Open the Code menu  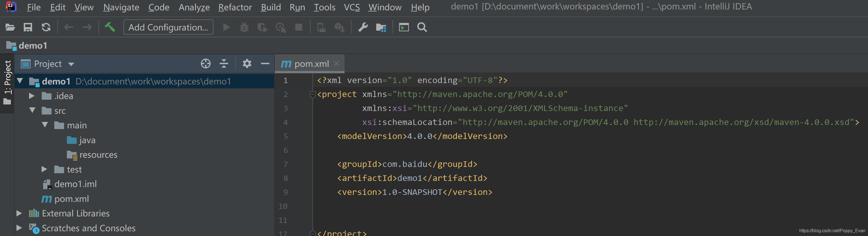click(159, 7)
